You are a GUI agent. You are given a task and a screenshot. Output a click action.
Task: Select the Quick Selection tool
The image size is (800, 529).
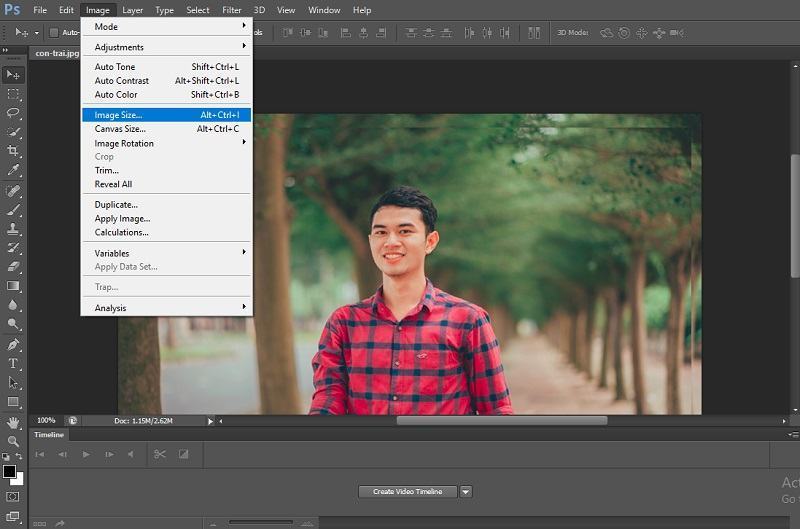click(x=13, y=132)
